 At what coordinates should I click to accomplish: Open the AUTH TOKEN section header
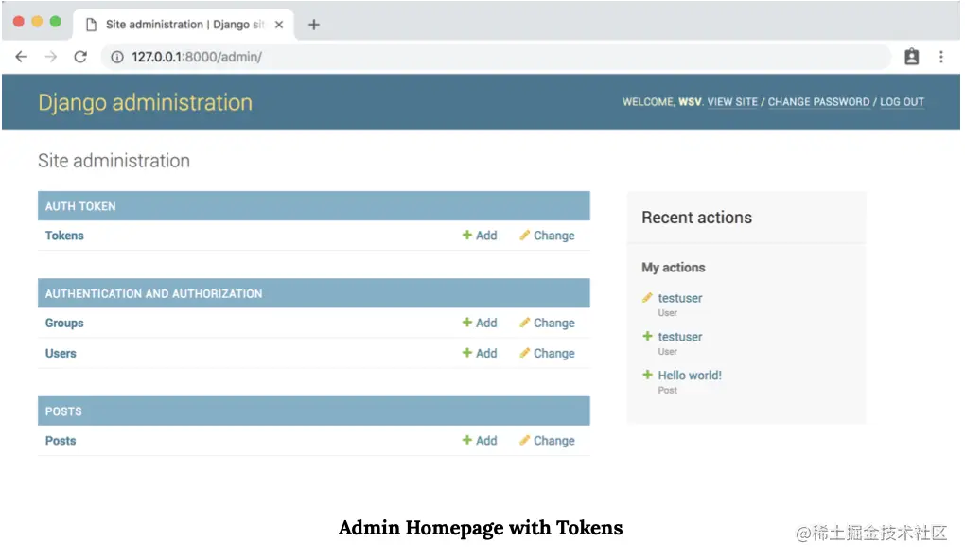[80, 206]
